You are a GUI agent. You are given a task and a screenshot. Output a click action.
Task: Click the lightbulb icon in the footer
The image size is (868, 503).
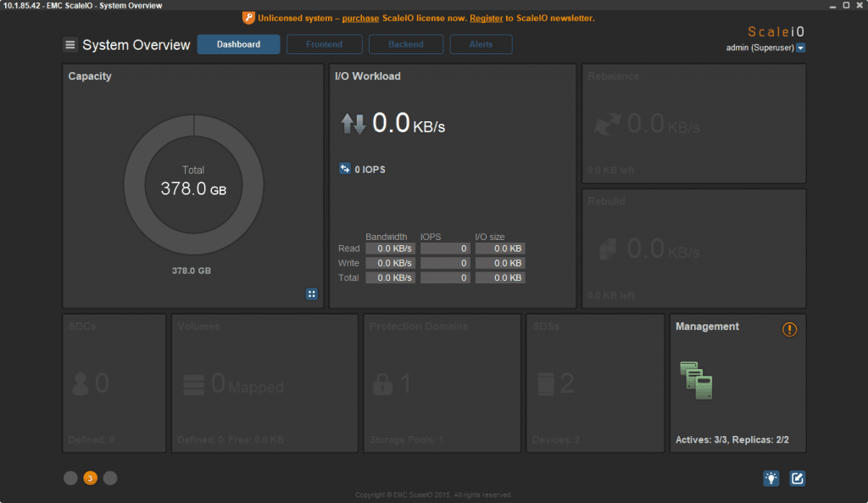[x=771, y=478]
